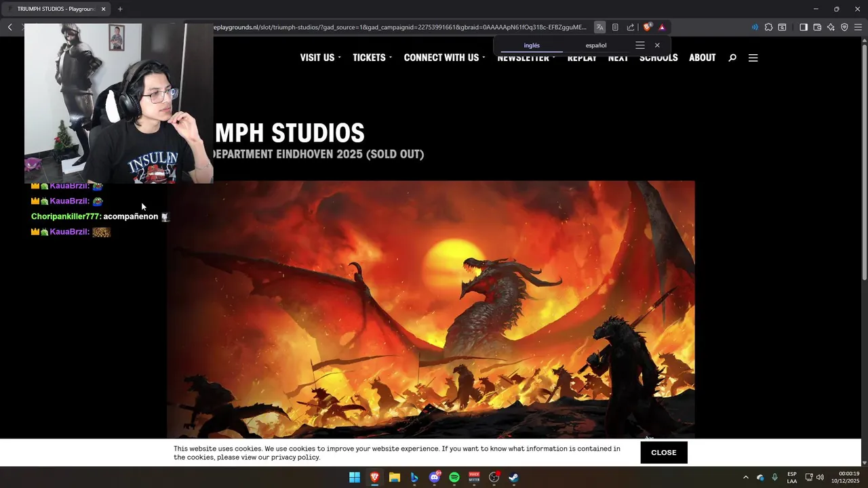Open the website hamburger menu icon
The width and height of the screenshot is (868, 488).
pos(753,58)
